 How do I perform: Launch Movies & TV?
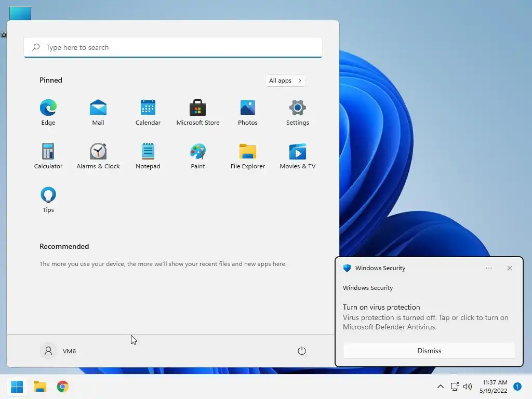pyautogui.click(x=298, y=156)
